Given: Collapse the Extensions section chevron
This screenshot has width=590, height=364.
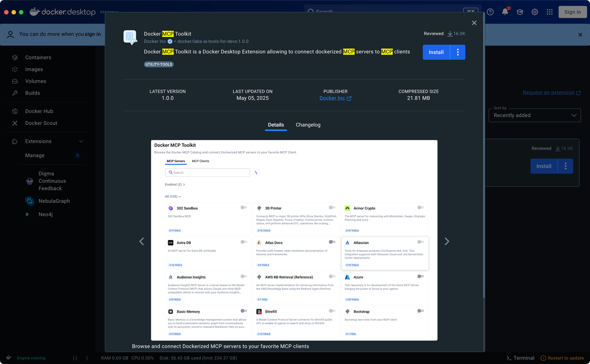Looking at the screenshot, I should point(81,141).
